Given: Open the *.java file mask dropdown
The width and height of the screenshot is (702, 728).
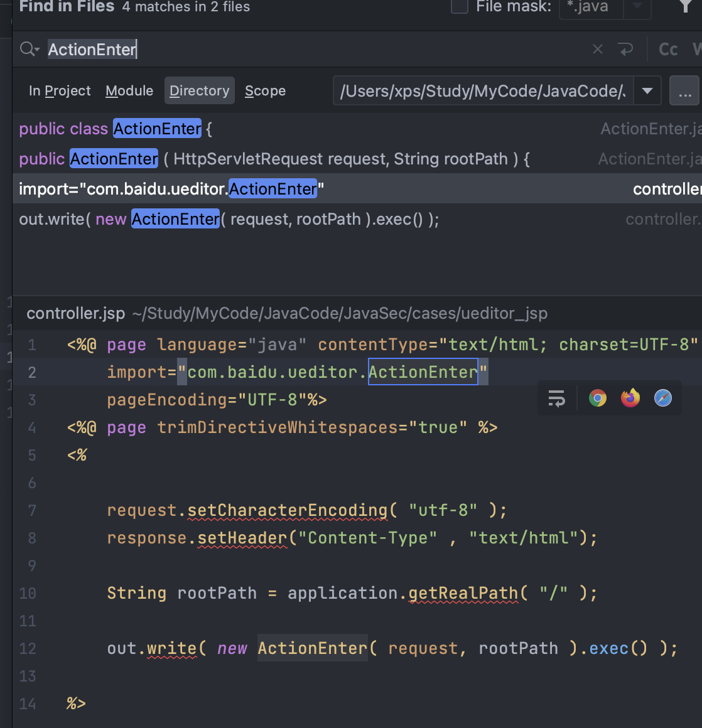Looking at the screenshot, I should (x=637, y=7).
